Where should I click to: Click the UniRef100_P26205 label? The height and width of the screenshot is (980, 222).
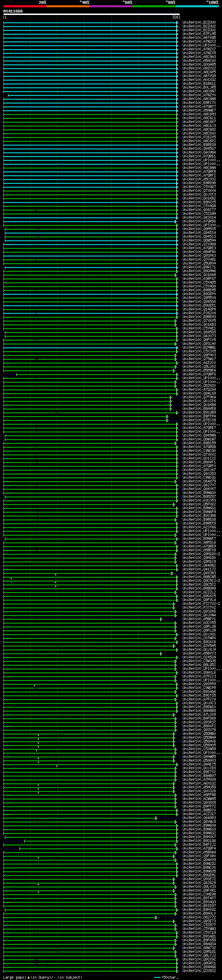199,137
